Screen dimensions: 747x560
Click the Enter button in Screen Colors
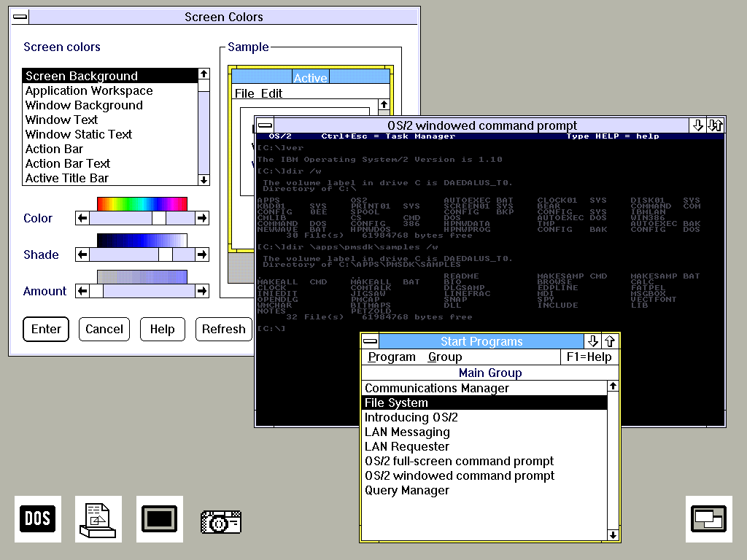pyautogui.click(x=46, y=329)
